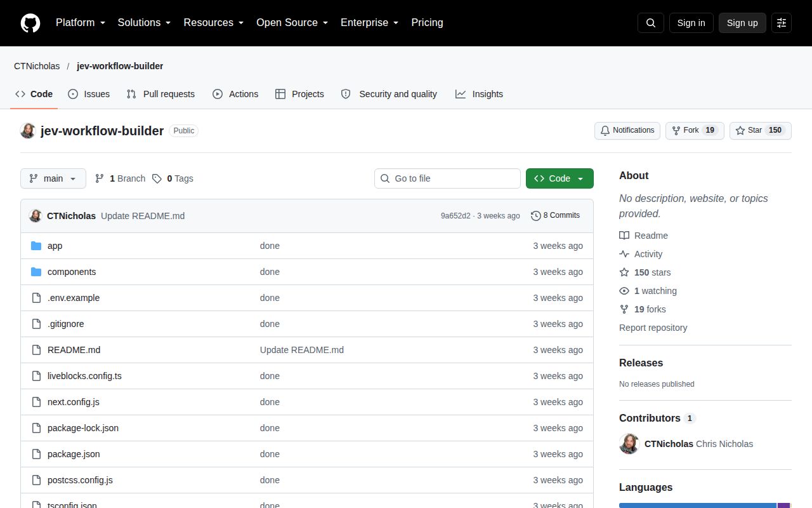View the Activity pulse link
Screen dimensions: 812x508
pos(641,254)
